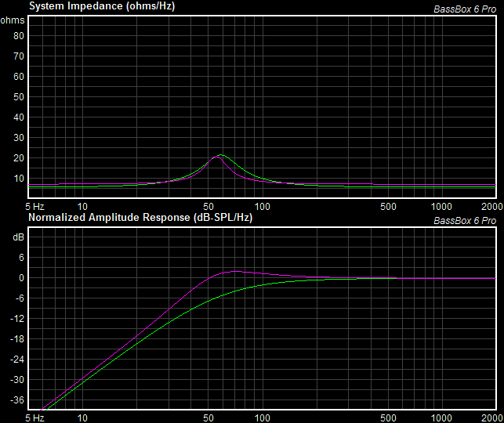The height and width of the screenshot is (423, 504).
Task: Select the 'ohms' unit label on impedance axis
Action: [x=13, y=20]
